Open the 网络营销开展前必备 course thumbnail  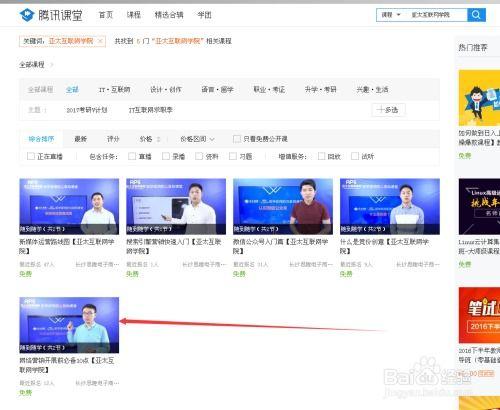(x=69, y=325)
